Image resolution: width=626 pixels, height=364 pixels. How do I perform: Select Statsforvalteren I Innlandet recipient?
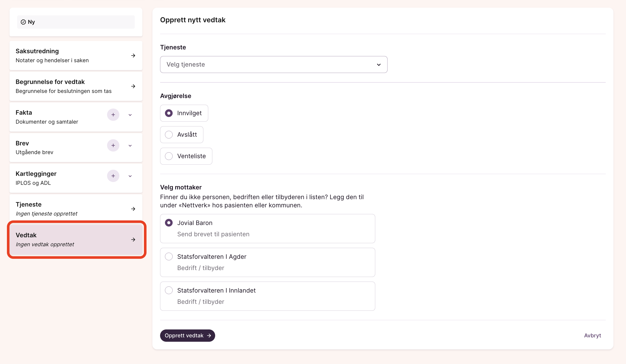tap(169, 290)
